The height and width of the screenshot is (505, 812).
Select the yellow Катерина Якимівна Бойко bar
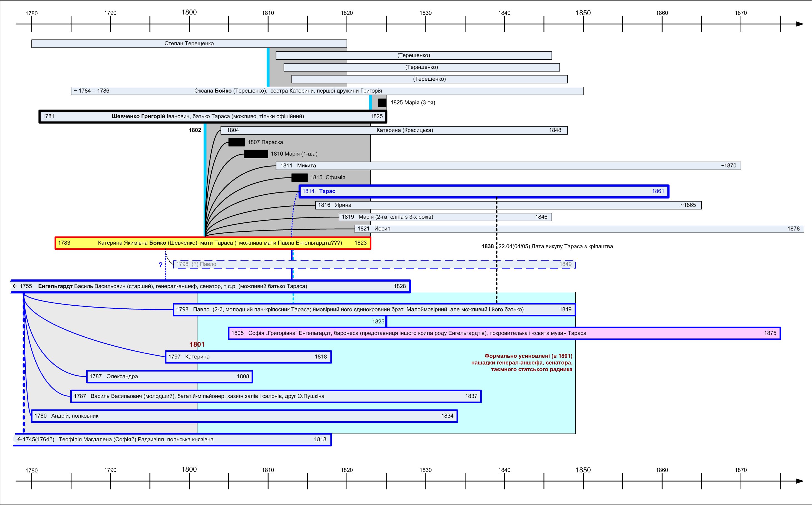(x=213, y=243)
